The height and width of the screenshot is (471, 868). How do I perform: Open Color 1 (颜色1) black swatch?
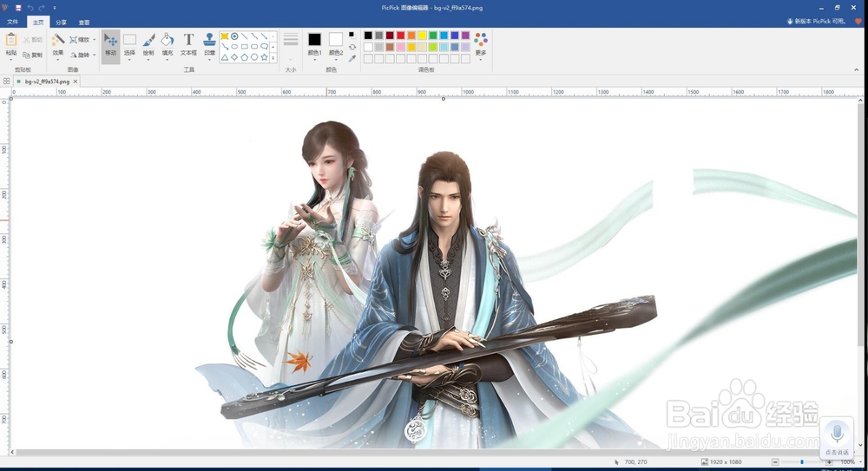(314, 39)
